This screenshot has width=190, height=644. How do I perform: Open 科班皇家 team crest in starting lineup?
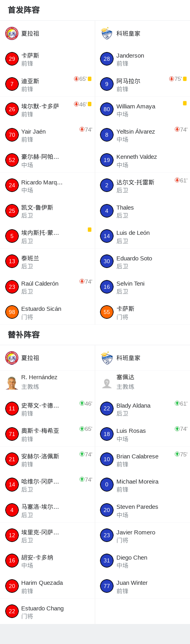click(107, 34)
